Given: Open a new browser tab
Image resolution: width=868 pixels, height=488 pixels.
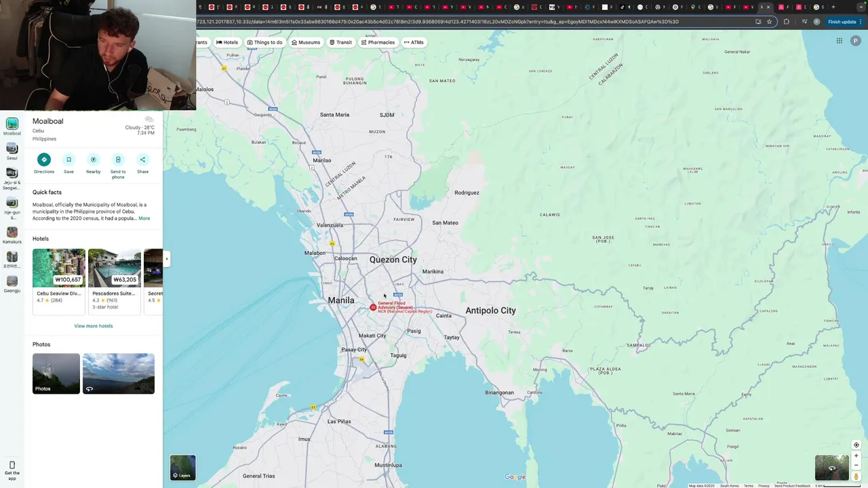Looking at the screenshot, I should pyautogui.click(x=833, y=7).
